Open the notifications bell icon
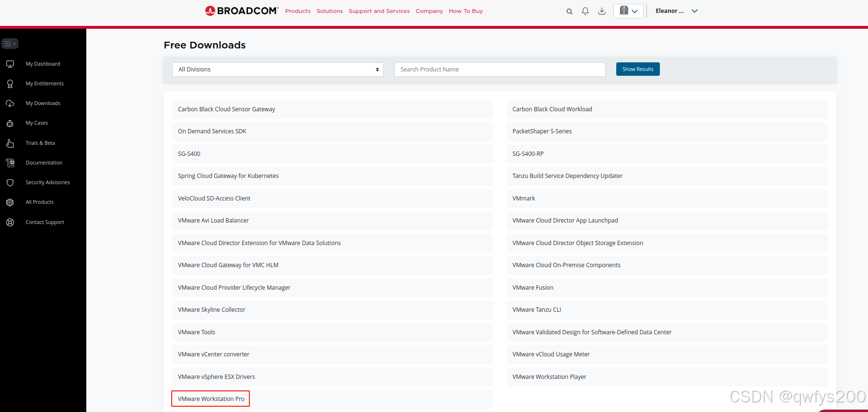Viewport: 868px width, 412px height. [585, 11]
